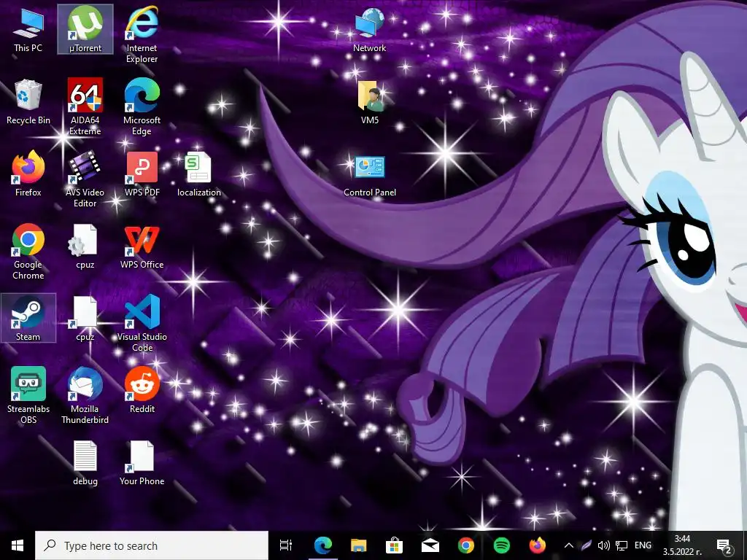The height and width of the screenshot is (560, 747).
Task: Click the feather tray icon
Action: click(x=586, y=545)
